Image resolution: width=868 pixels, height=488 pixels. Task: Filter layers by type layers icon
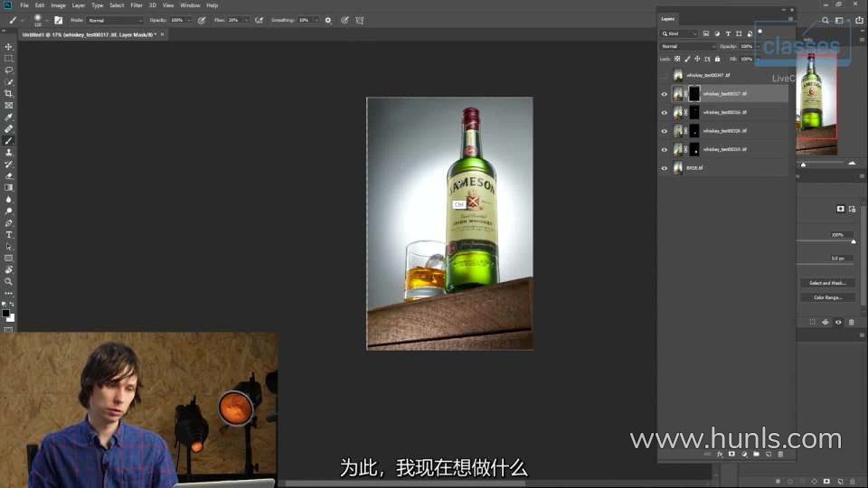[728, 33]
